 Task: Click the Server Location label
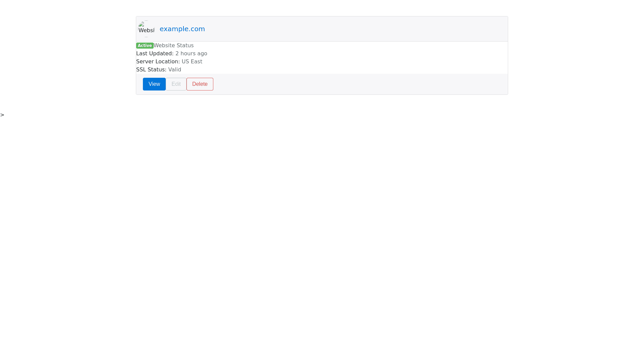158,62
